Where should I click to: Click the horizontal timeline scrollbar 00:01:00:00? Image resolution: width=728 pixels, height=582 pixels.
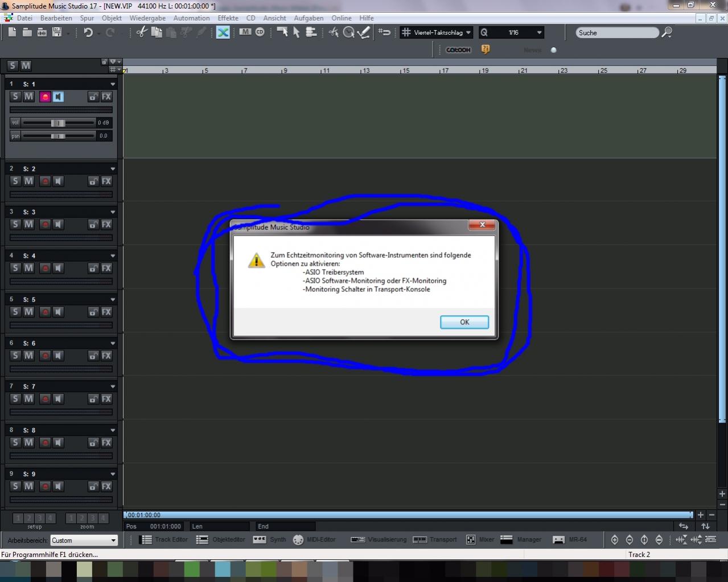coord(408,515)
